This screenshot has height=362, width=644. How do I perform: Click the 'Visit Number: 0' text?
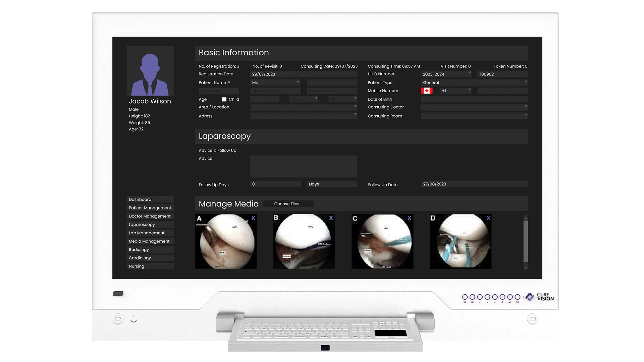coord(456,66)
